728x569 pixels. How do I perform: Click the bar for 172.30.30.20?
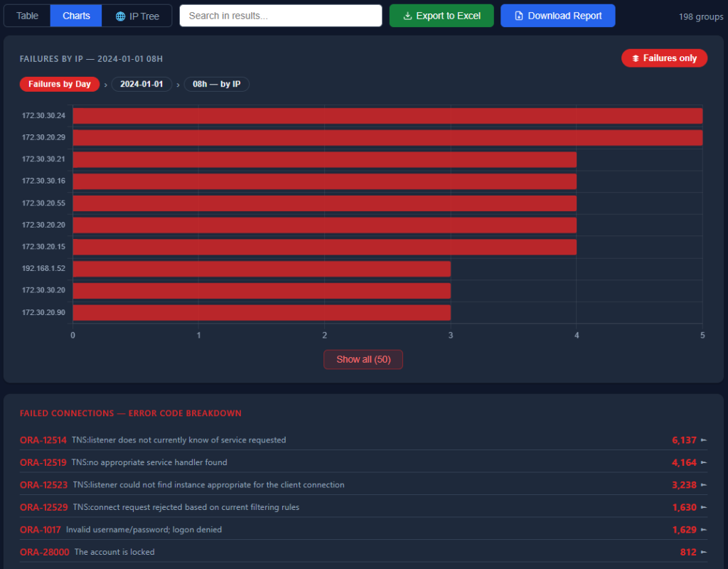[x=262, y=291]
